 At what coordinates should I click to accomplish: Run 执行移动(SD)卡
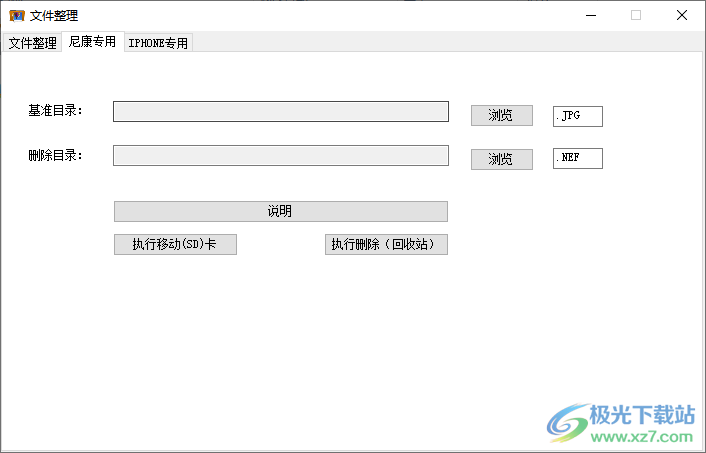point(175,244)
